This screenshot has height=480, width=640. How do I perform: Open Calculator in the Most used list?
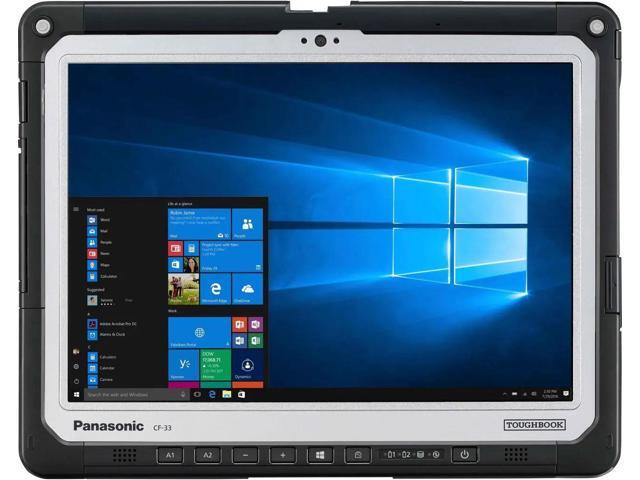(x=102, y=276)
